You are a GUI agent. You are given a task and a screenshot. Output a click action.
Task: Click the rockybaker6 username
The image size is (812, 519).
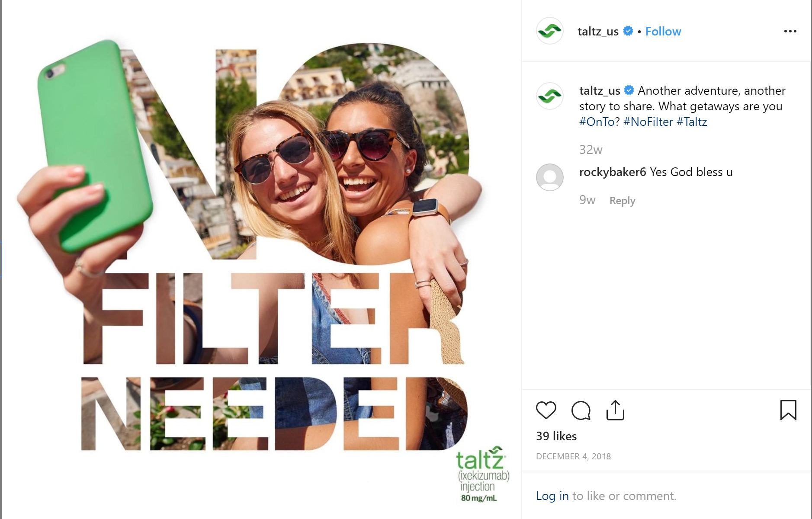point(613,172)
